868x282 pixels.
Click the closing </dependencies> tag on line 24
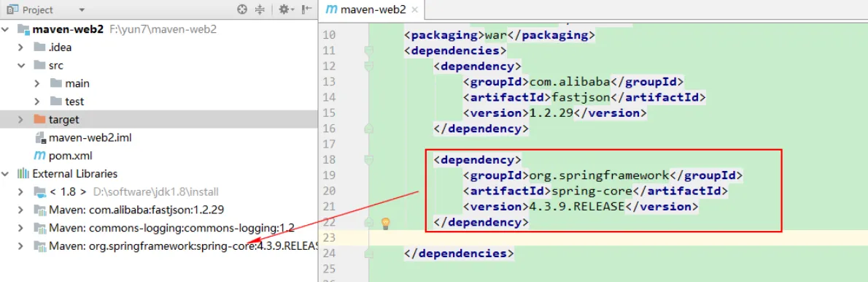(x=460, y=254)
